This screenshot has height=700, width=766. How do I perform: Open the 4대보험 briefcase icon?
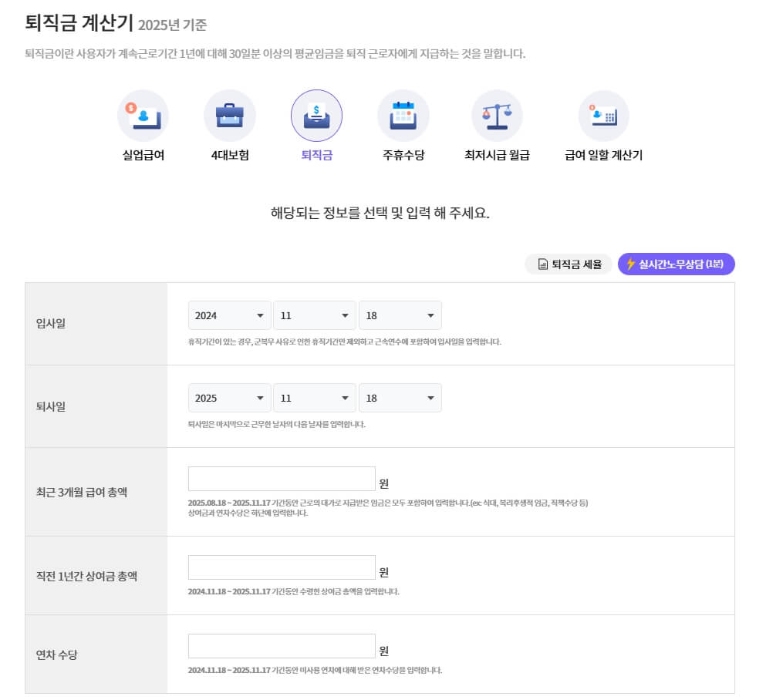(x=230, y=114)
